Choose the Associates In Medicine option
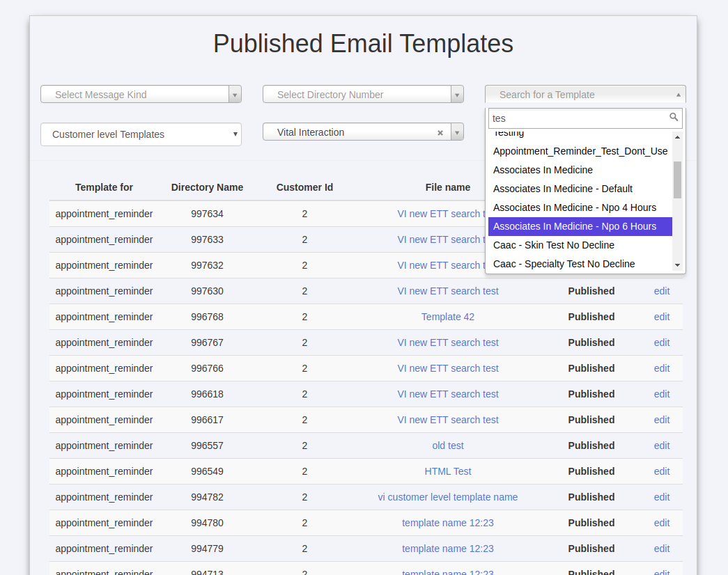This screenshot has width=728, height=575. 580,170
